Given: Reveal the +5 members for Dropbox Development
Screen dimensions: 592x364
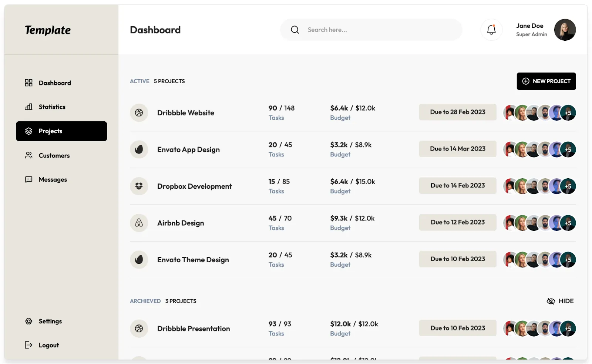Looking at the screenshot, I should (568, 186).
